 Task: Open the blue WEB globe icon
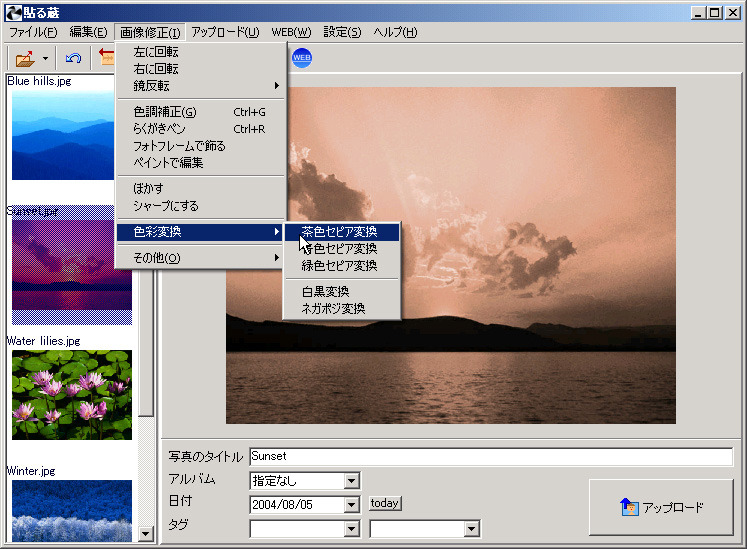[x=302, y=58]
